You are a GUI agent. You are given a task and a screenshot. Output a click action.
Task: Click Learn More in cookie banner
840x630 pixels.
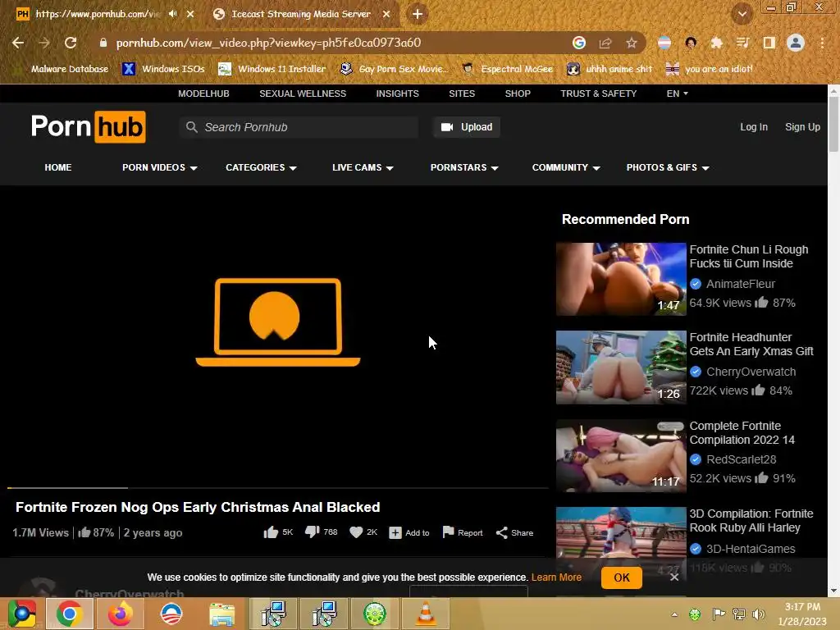[x=556, y=577]
